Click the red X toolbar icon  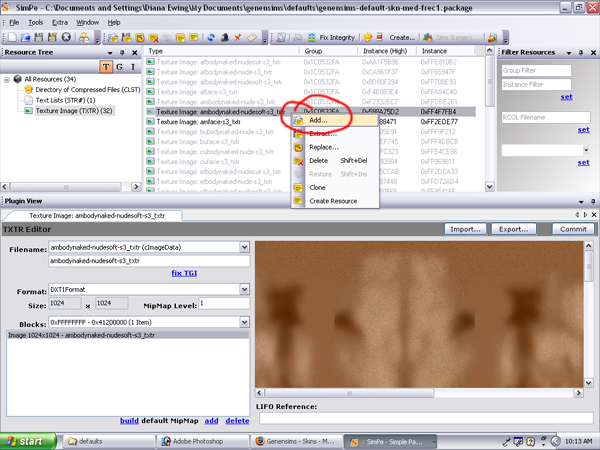[238, 38]
